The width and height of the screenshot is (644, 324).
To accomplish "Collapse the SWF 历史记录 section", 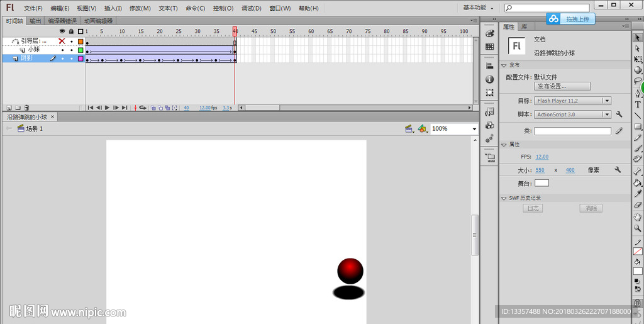I will point(504,198).
